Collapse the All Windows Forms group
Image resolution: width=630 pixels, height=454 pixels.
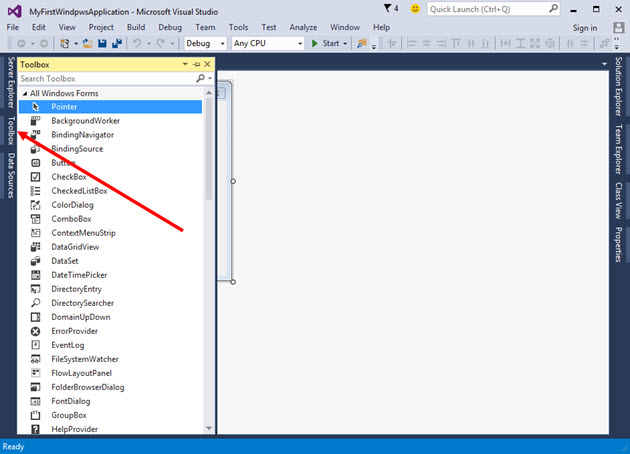(25, 94)
